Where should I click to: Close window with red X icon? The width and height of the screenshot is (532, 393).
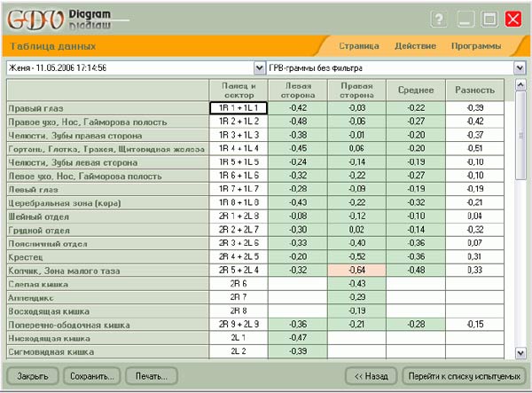click(513, 19)
